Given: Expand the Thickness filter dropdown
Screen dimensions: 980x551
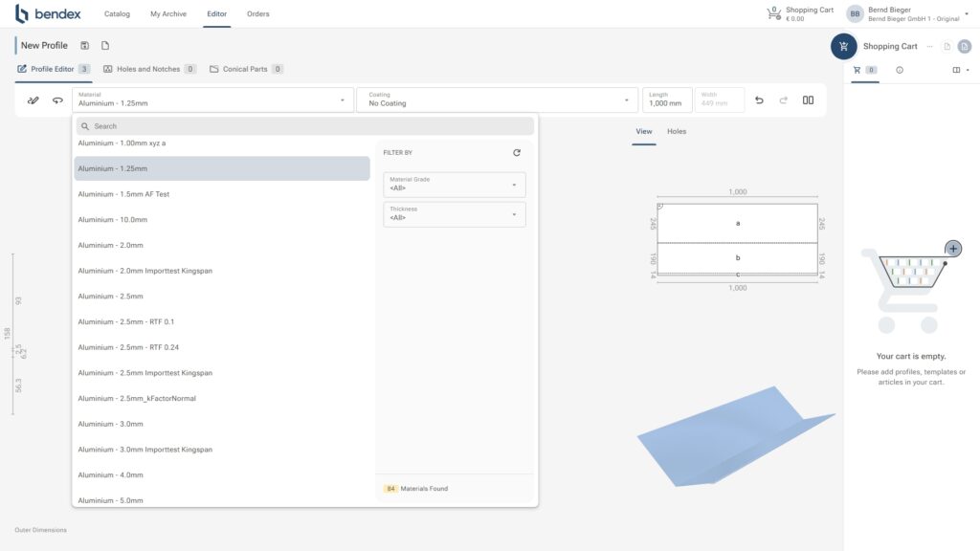Looking at the screenshot, I should coord(455,213).
